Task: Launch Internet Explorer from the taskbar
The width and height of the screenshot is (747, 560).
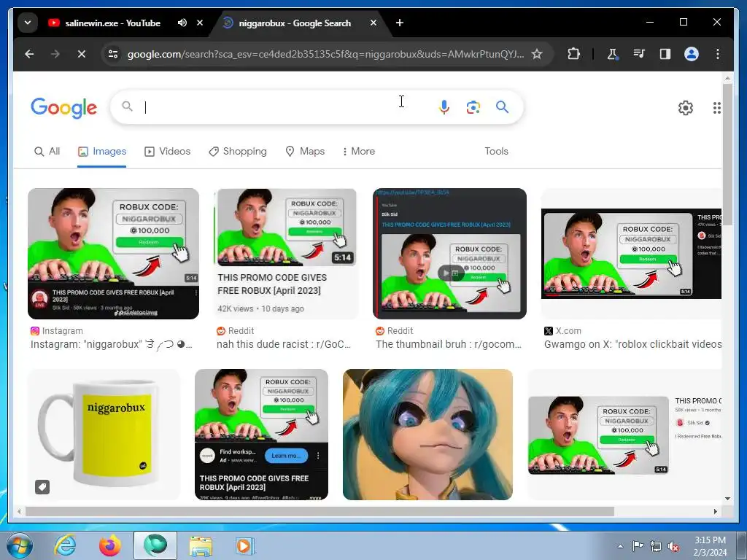Action: click(65, 545)
